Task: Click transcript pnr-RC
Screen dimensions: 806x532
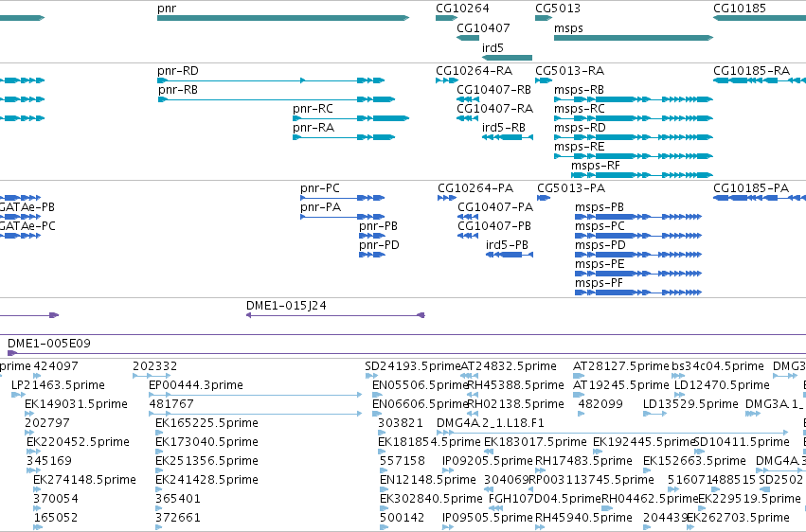Action: point(351,118)
